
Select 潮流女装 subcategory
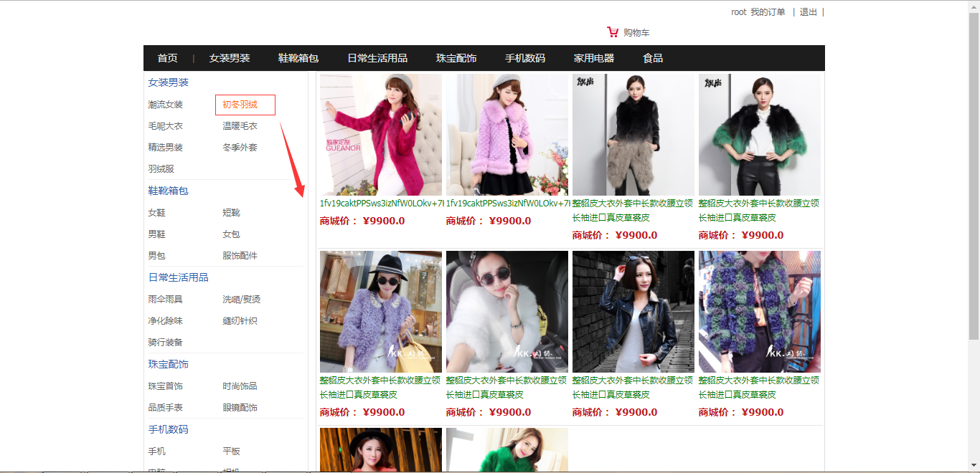[166, 105]
